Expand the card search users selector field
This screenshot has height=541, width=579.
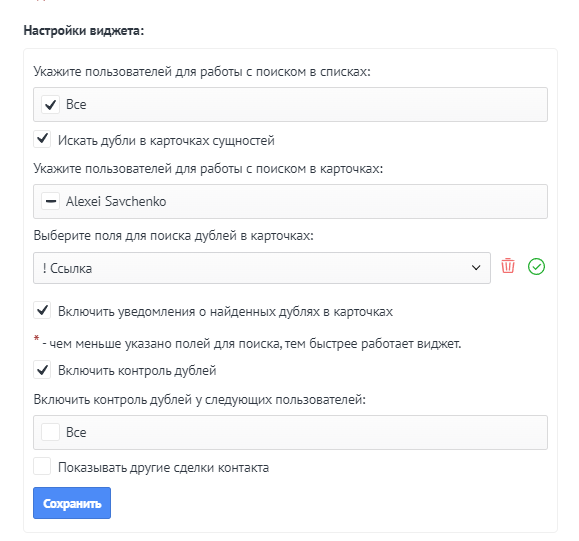[290, 202]
